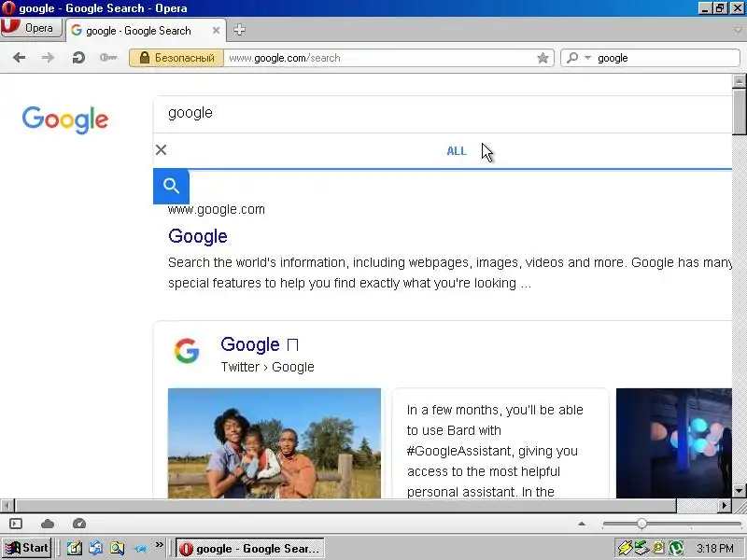Close the Google Search tab
747x560 pixels.
pyautogui.click(x=216, y=31)
